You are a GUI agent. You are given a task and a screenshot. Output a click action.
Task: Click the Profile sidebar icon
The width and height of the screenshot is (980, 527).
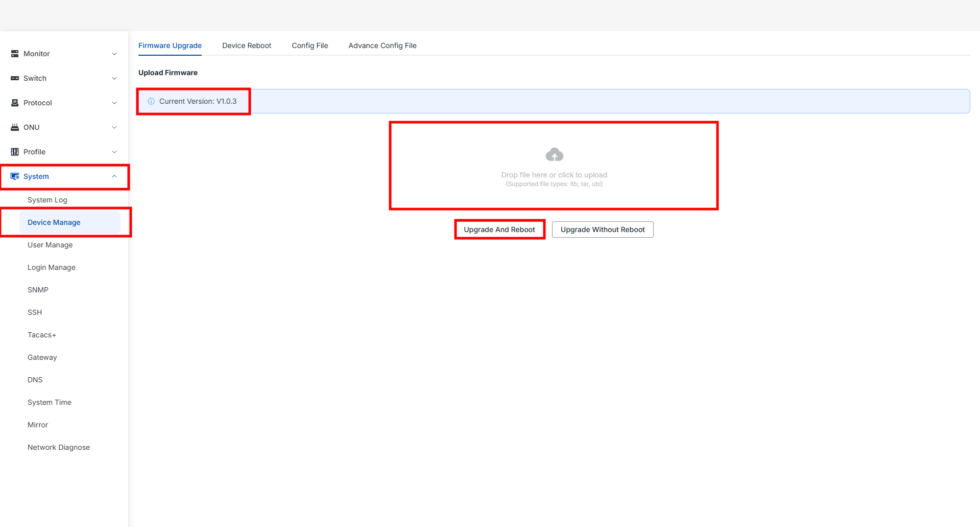15,152
